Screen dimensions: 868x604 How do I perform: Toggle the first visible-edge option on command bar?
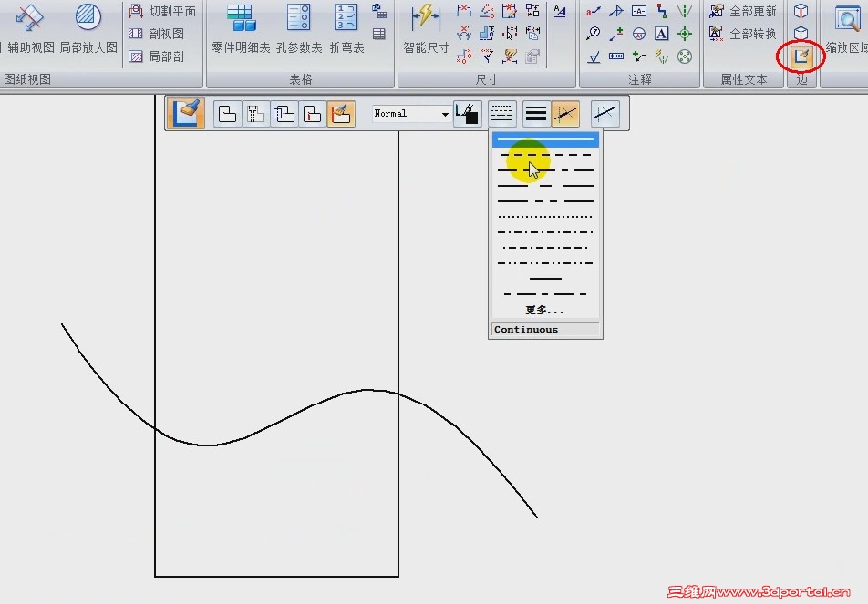click(x=228, y=114)
